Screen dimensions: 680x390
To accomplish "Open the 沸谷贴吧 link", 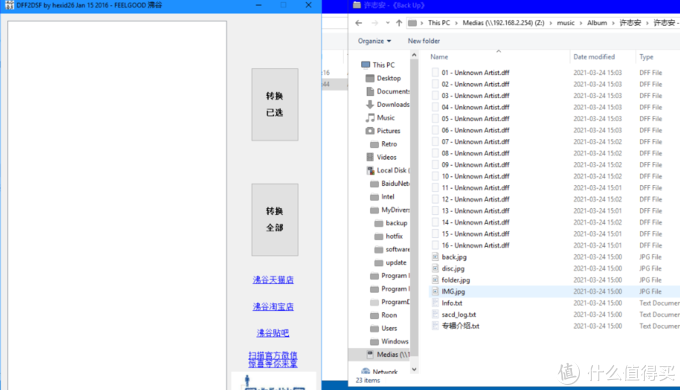I will pos(273,333).
